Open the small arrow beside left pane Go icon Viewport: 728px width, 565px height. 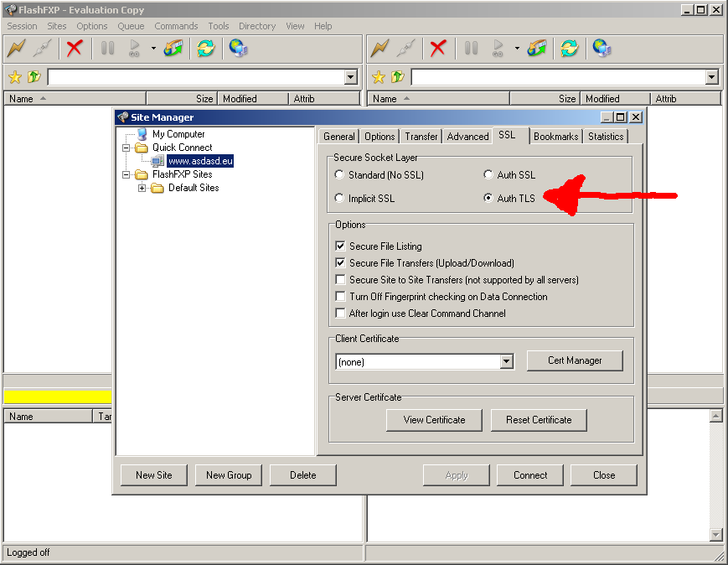click(x=153, y=48)
